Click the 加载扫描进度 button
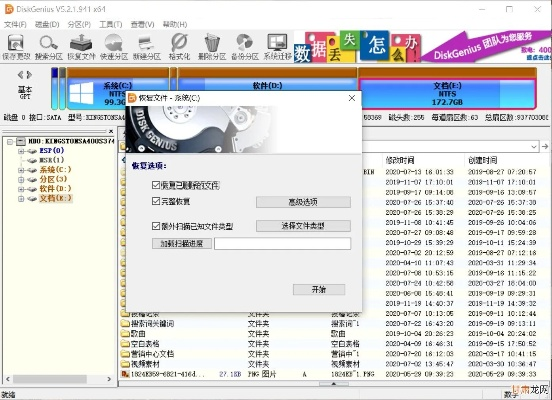The width and height of the screenshot is (552, 400). pyautogui.click(x=182, y=243)
